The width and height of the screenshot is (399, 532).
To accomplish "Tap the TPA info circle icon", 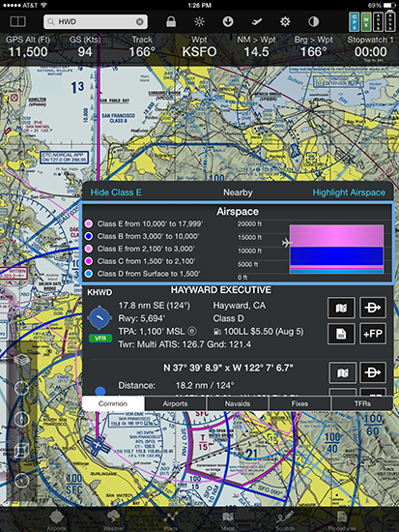I will 191,331.
